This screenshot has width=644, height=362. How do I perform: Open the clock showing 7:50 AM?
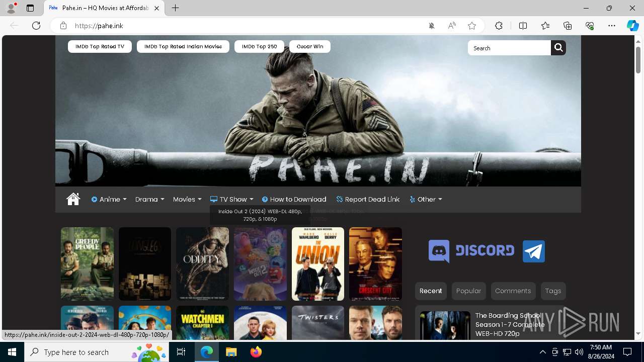click(x=601, y=352)
